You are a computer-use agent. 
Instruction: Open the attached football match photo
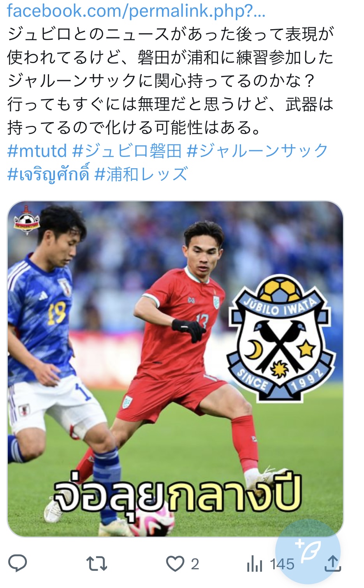[175, 369]
